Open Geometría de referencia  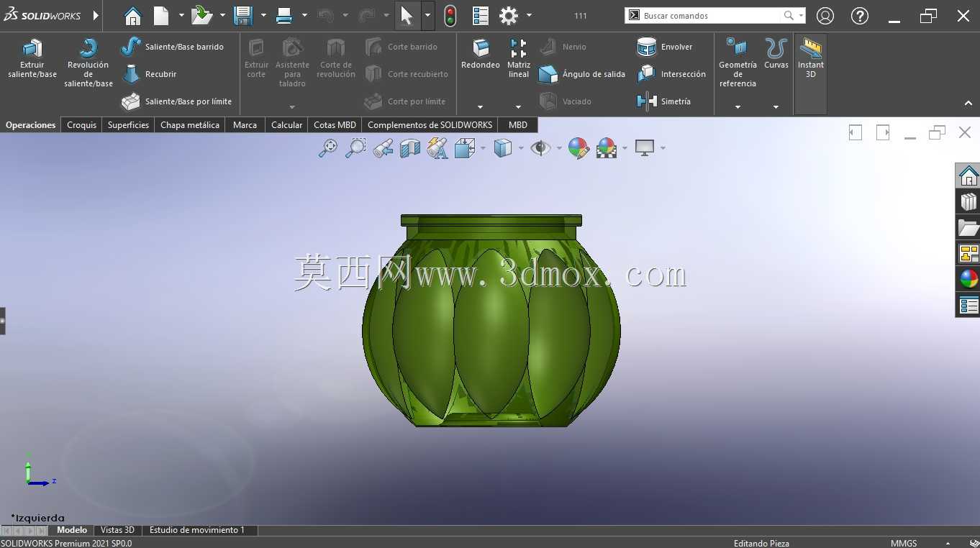coord(738,63)
